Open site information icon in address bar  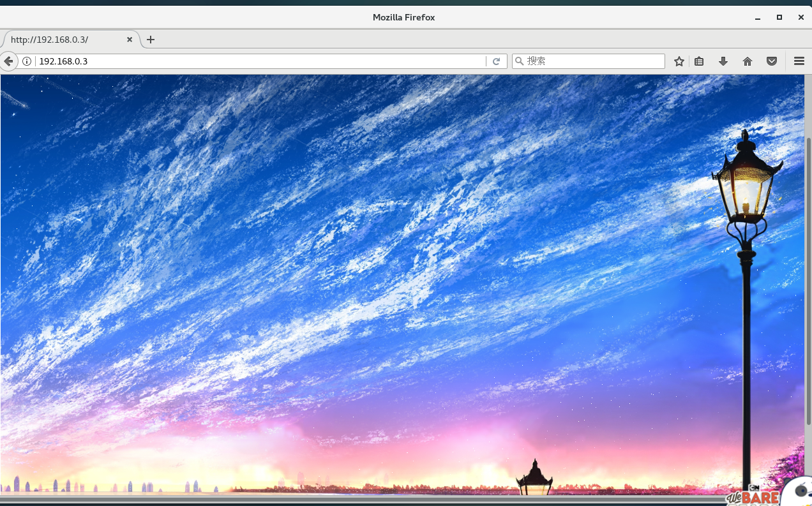tap(27, 61)
